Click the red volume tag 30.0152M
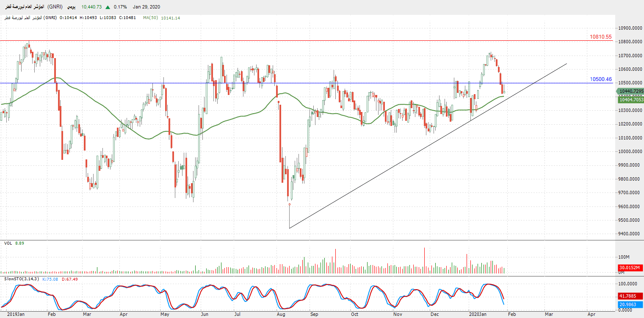 pyautogui.click(x=631, y=268)
